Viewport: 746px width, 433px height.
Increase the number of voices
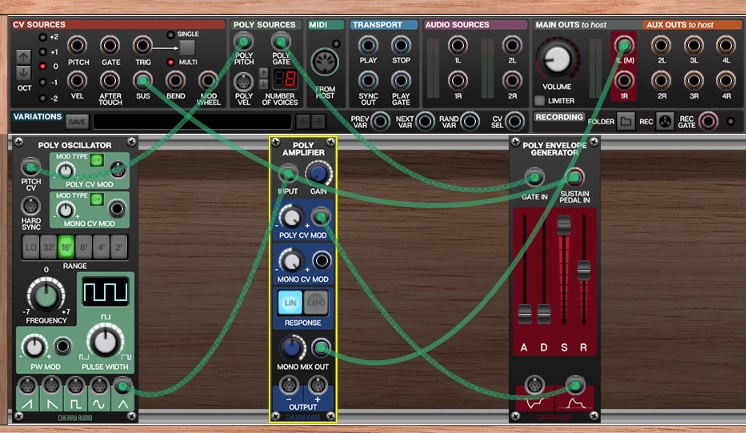click(x=264, y=72)
